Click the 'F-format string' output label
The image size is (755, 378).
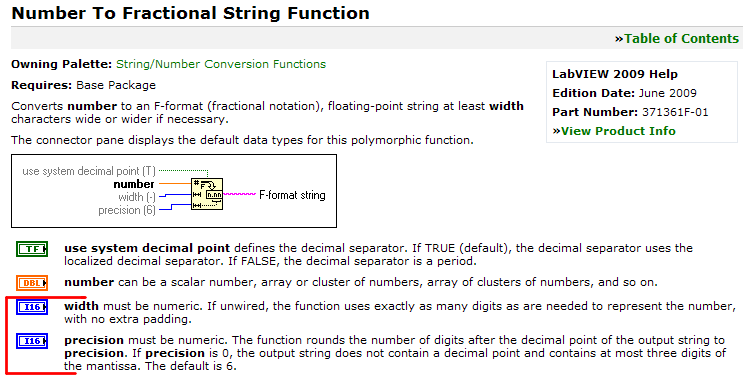pos(292,195)
